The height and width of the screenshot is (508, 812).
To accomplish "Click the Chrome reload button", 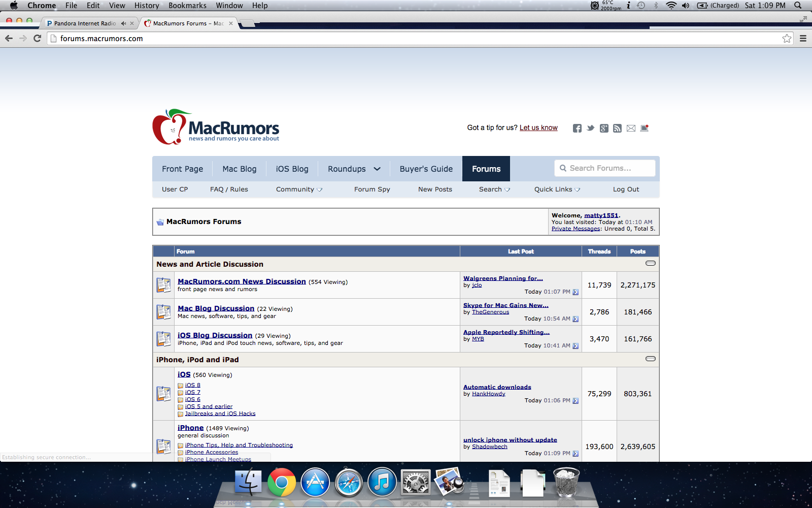I will click(x=37, y=38).
